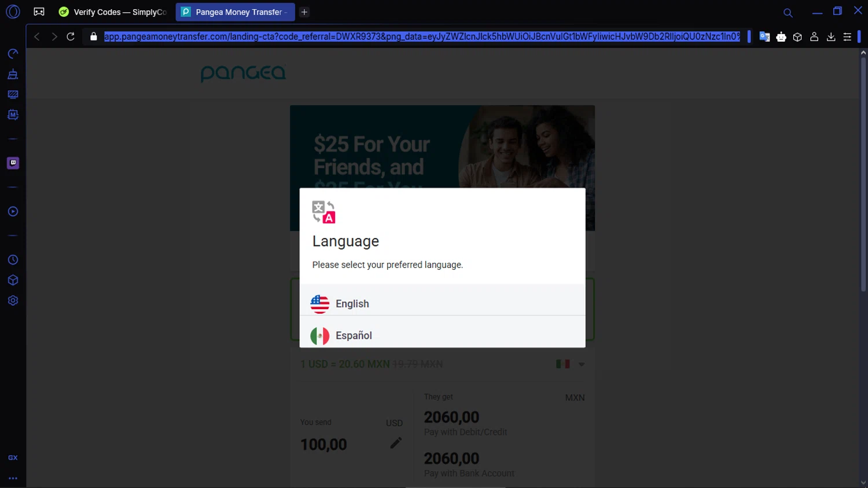This screenshot has width=868, height=488.
Task: Click the address bar URL field
Action: (x=422, y=36)
